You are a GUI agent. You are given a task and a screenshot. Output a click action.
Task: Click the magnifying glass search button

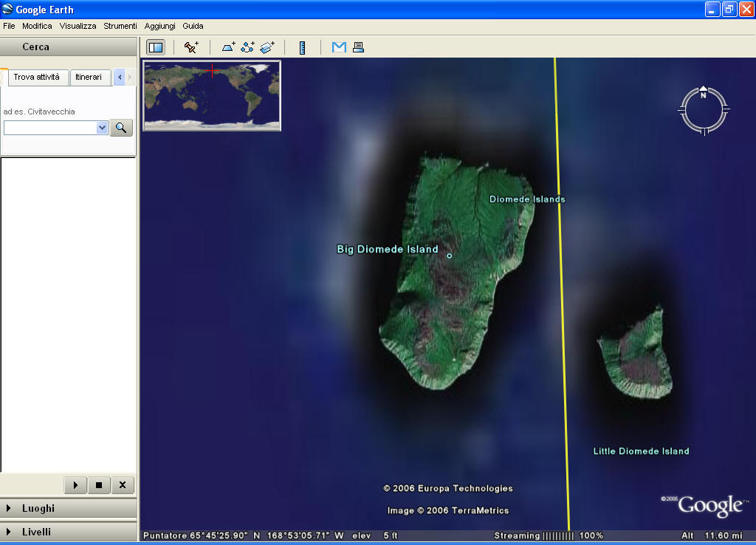click(x=121, y=128)
